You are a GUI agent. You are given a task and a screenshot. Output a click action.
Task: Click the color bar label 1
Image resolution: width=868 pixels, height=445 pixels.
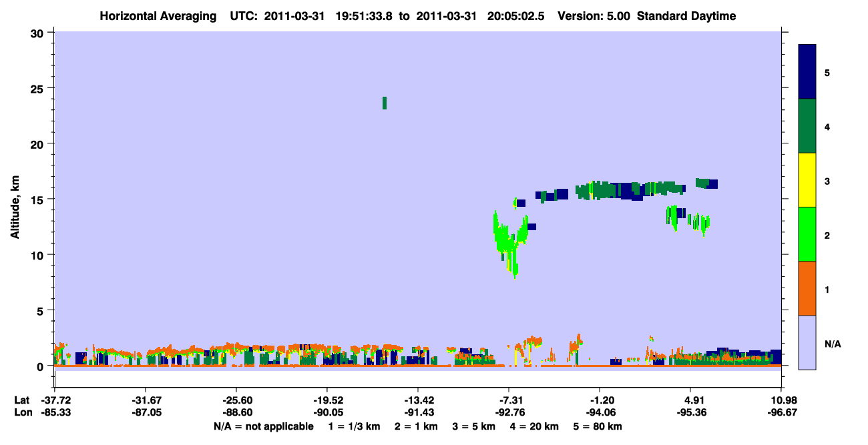(x=827, y=289)
